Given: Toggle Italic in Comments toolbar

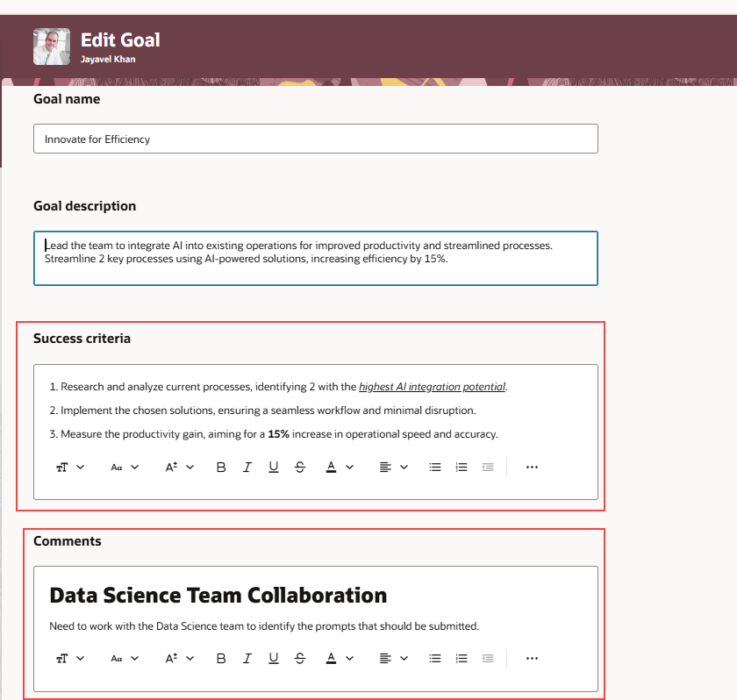Looking at the screenshot, I should [247, 658].
